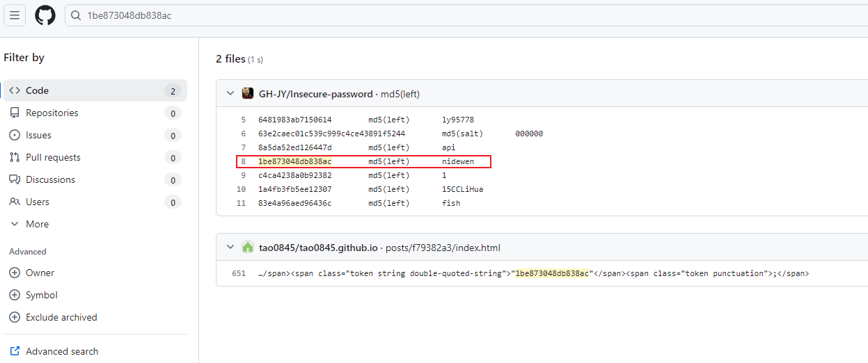This screenshot has height=363, width=868.
Task: Click the md5(salt) text on line 6
Action: [461, 134]
